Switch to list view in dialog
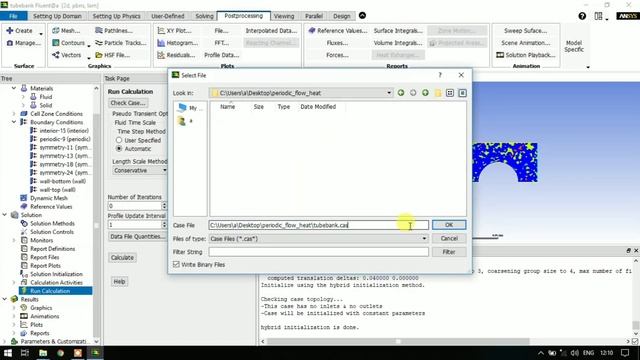Viewport: 640px width, 360px height. tap(450, 93)
